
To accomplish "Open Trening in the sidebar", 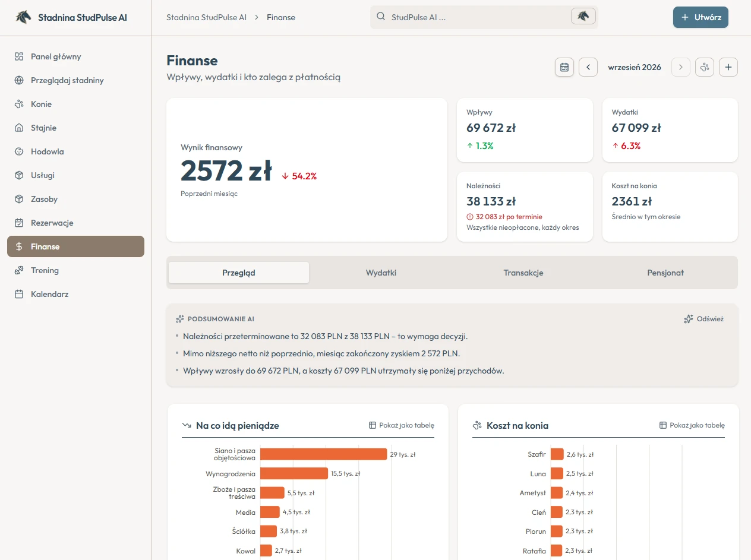I will [x=75, y=270].
